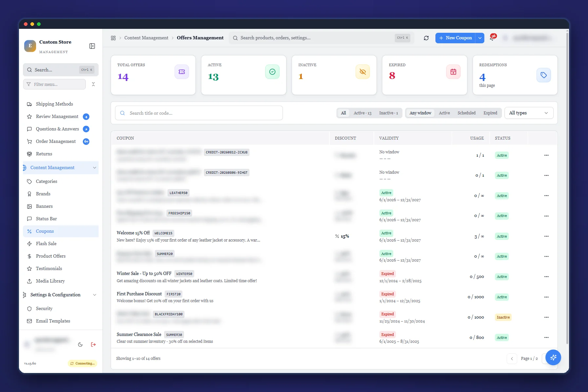The image size is (588, 392).
Task: Collapse filter menu arrows icon
Action: pyautogui.click(x=93, y=84)
